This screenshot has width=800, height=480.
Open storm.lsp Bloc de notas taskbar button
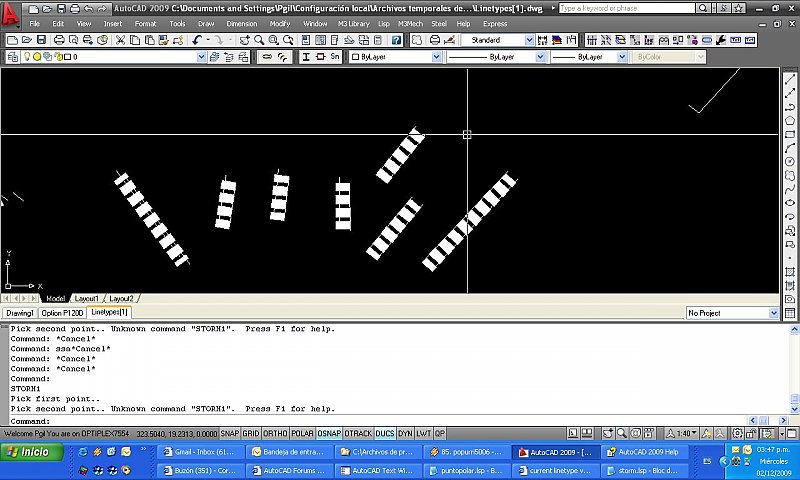point(644,470)
